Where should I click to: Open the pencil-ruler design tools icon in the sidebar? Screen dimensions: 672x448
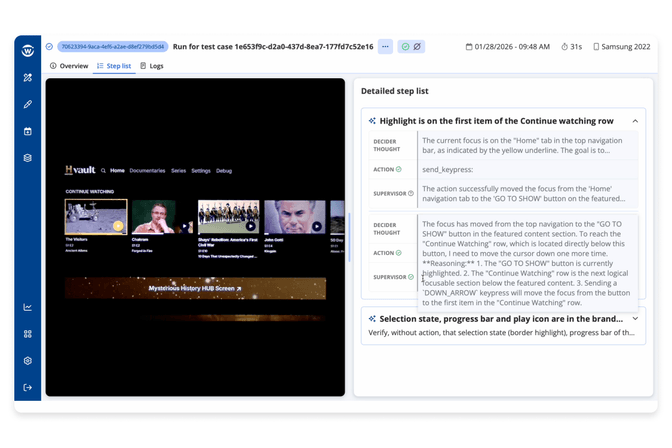click(x=27, y=78)
